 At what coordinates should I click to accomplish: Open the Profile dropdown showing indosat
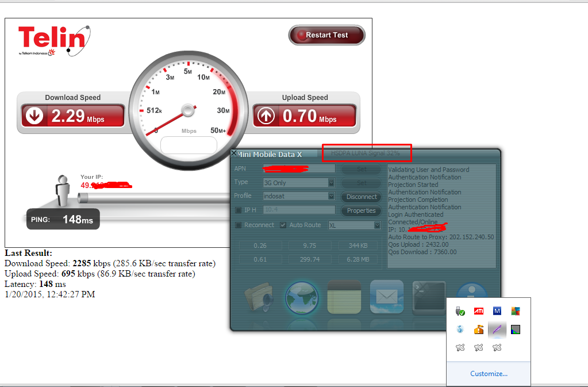click(x=299, y=196)
